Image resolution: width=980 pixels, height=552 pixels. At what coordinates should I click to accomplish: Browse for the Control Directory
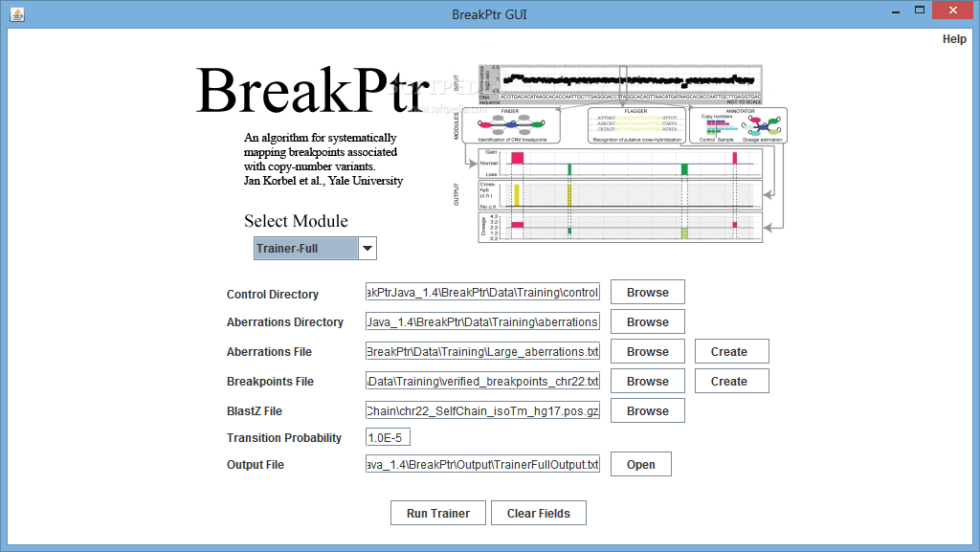pyautogui.click(x=648, y=292)
